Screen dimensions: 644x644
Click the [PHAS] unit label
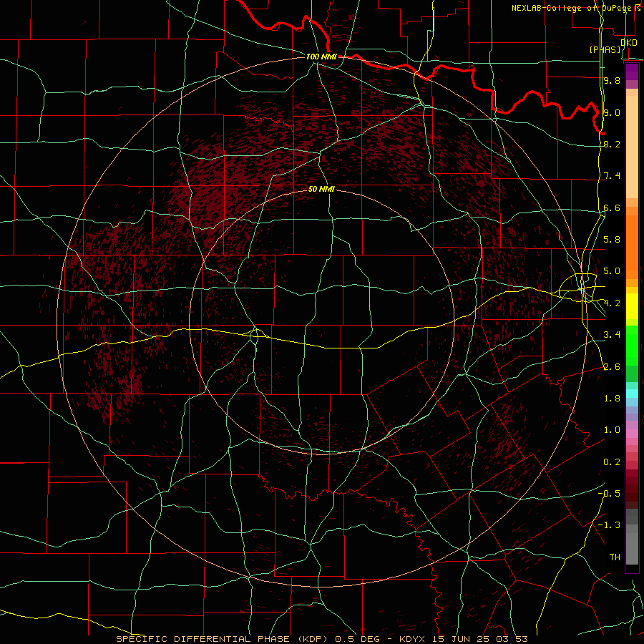tap(605, 50)
